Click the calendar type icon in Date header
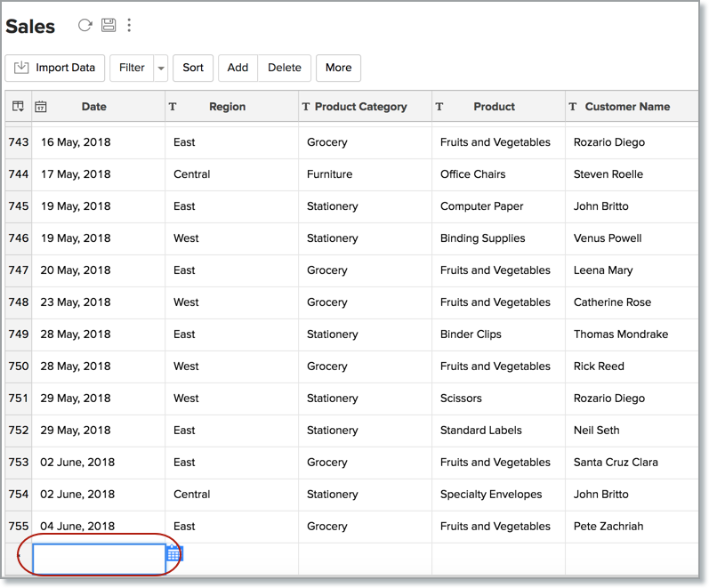Image resolution: width=709 pixels, height=588 pixels. coord(41,107)
